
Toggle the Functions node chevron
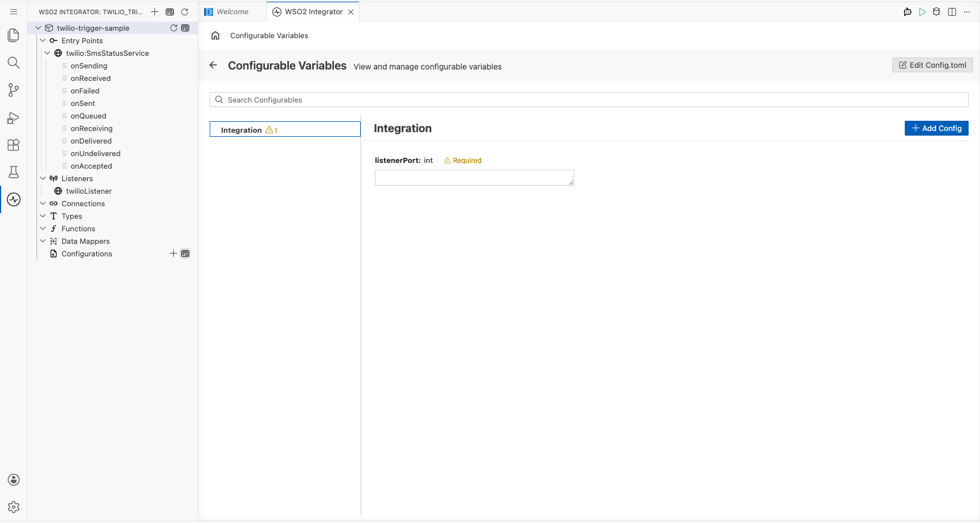point(43,228)
